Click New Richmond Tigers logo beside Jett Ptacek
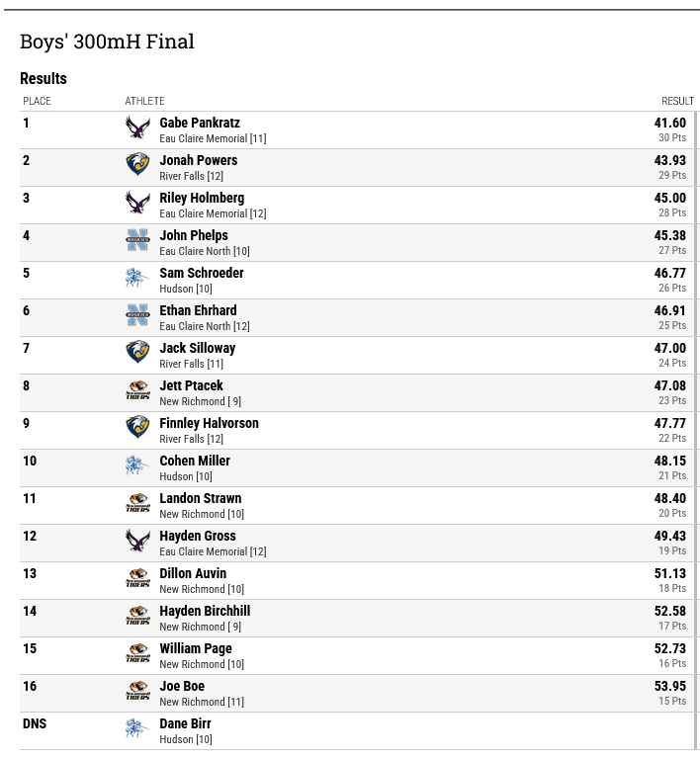 (x=137, y=390)
